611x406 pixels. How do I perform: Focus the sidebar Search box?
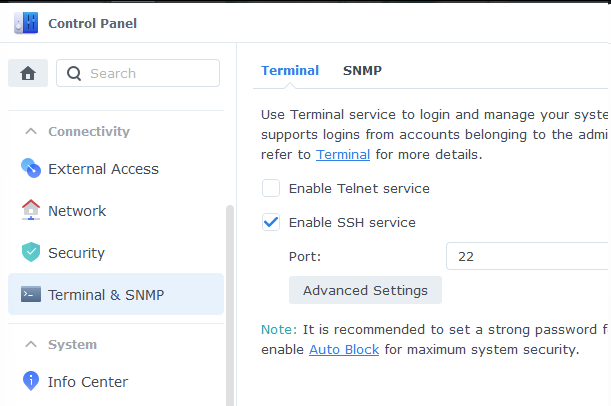(150, 73)
